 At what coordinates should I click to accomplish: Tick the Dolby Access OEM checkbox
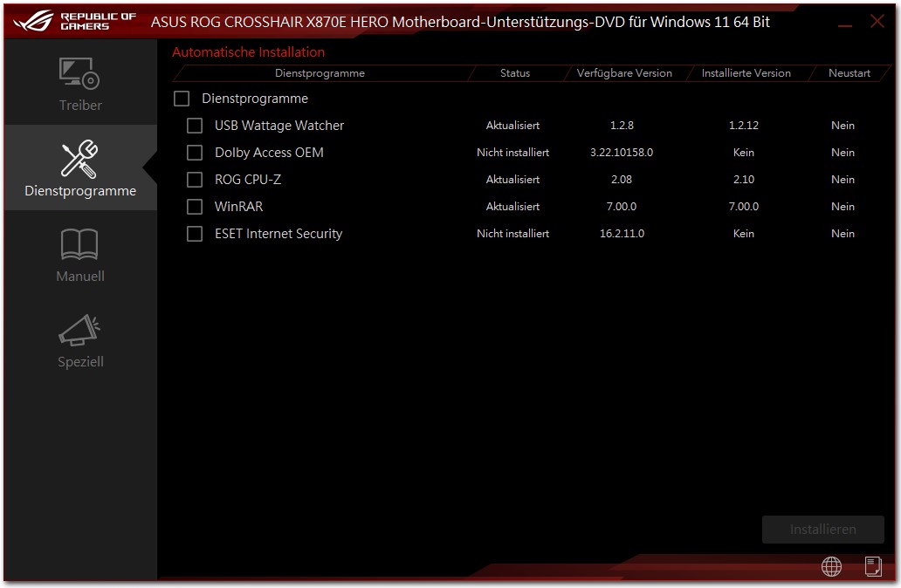195,153
